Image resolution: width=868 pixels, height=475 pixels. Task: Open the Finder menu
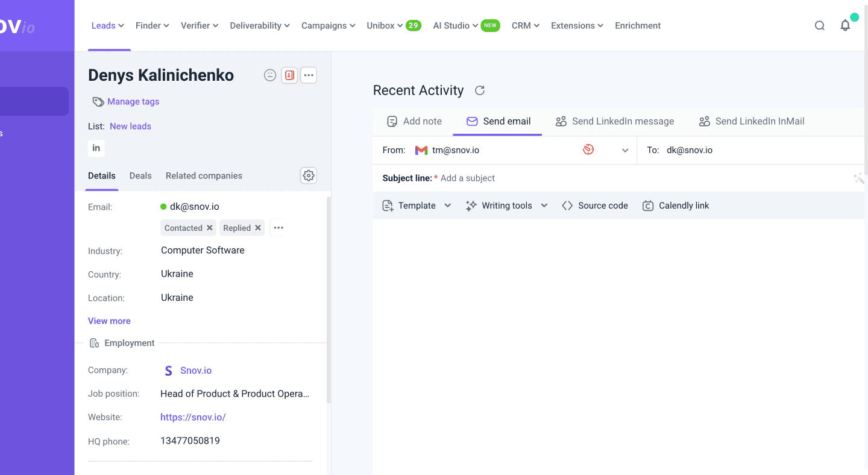[x=152, y=25]
